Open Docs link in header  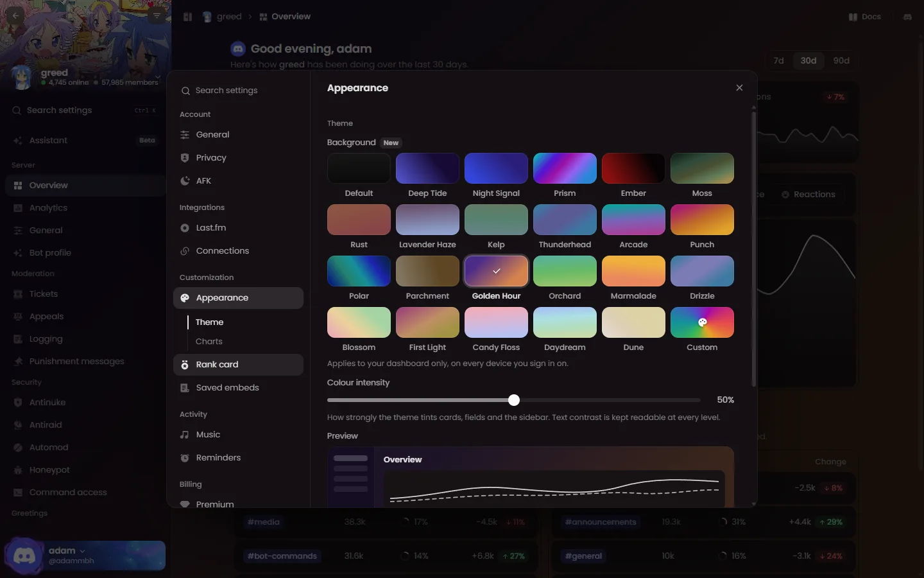pos(864,17)
